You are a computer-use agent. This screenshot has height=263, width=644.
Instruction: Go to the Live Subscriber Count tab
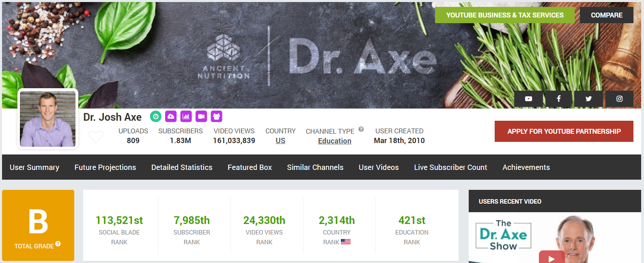click(450, 167)
